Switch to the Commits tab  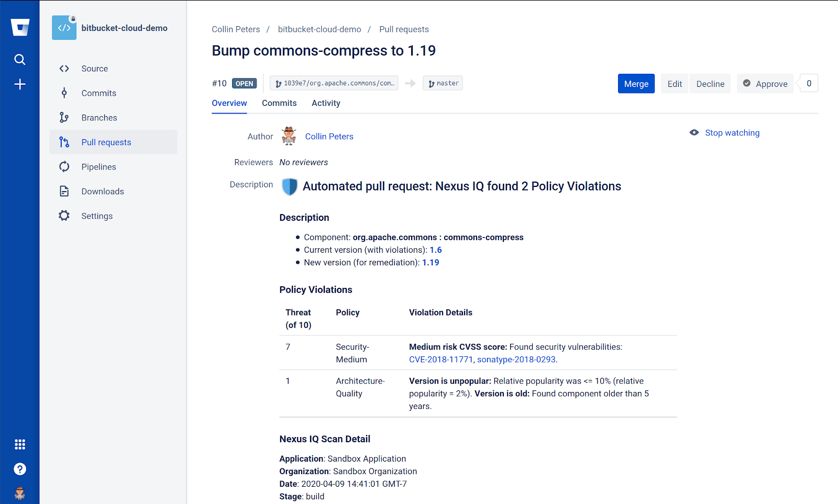coord(279,103)
